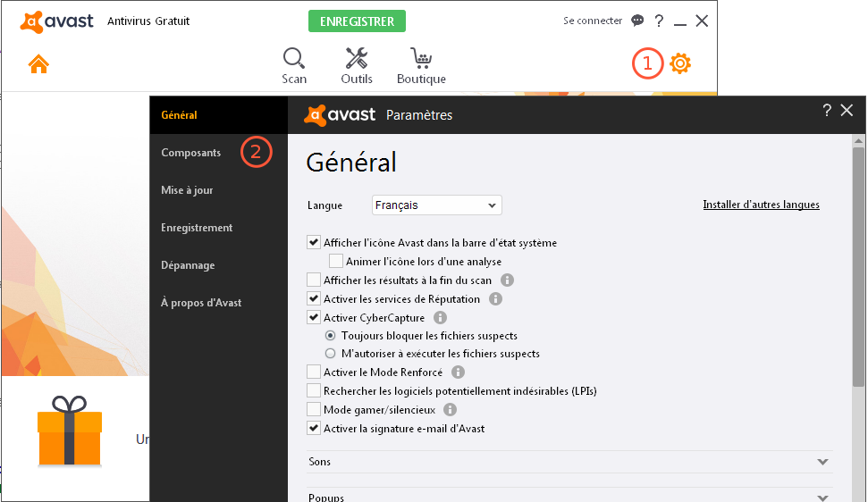Enable Rechercher les logiciels potentiellement indésirables
Screen dimensions: 868x502
[x=314, y=390]
